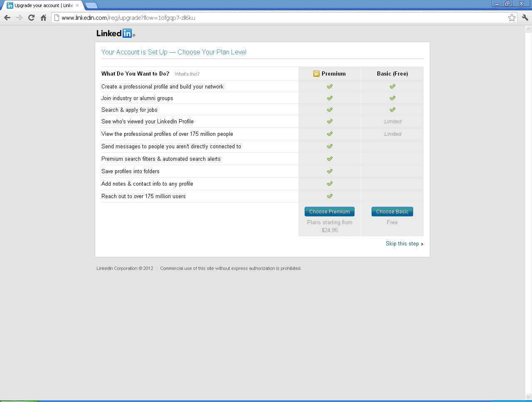Click Premium checkmark for Save profiles into folders
Image resolution: width=532 pixels, height=402 pixels.
330,171
